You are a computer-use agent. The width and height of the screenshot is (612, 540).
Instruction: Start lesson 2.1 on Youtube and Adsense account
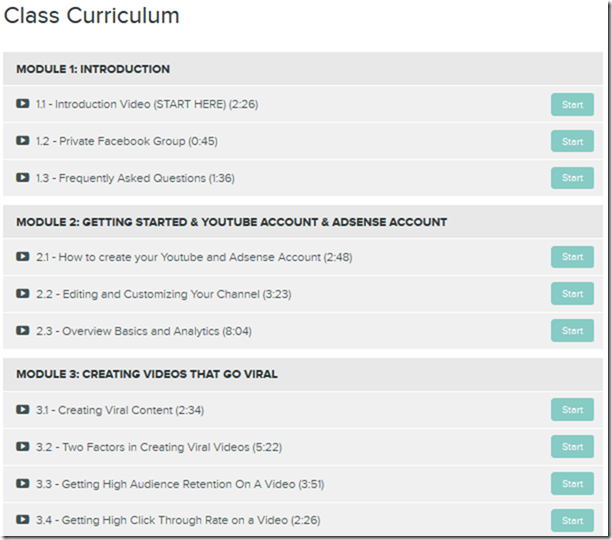tap(571, 257)
